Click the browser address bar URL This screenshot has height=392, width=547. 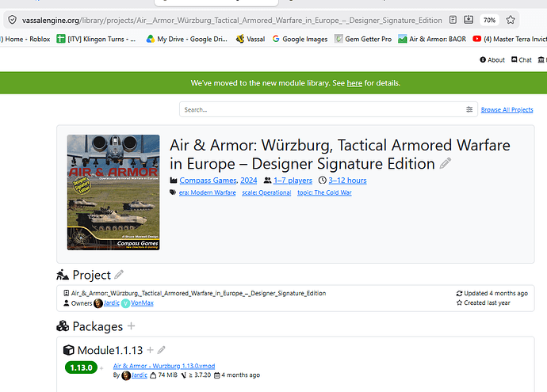[232, 21]
